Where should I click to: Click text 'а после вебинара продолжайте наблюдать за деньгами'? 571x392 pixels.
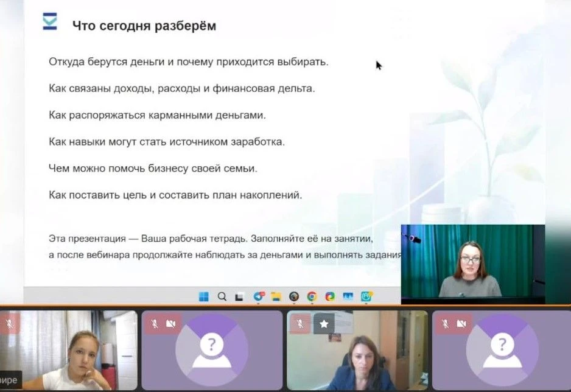tap(176, 255)
